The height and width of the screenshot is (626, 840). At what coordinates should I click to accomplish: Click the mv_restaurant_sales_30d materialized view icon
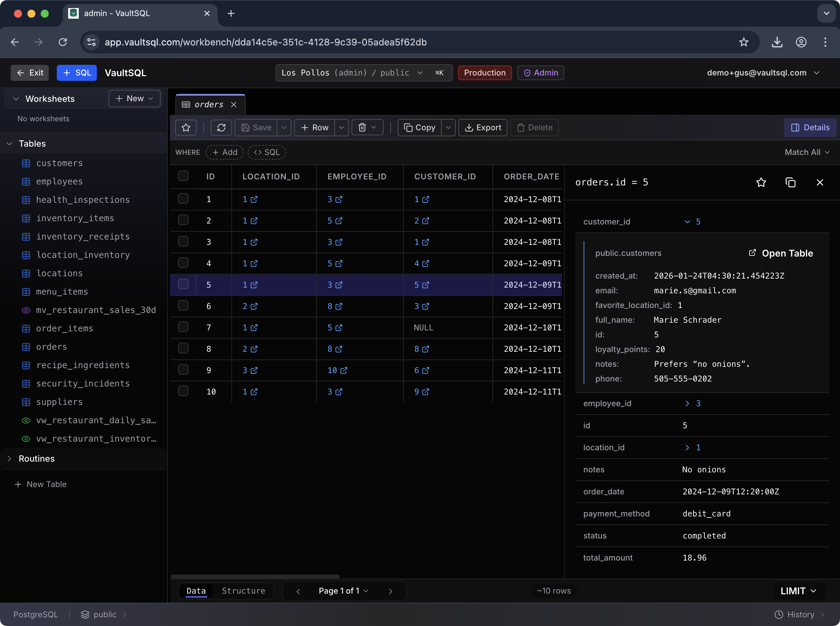(26, 310)
